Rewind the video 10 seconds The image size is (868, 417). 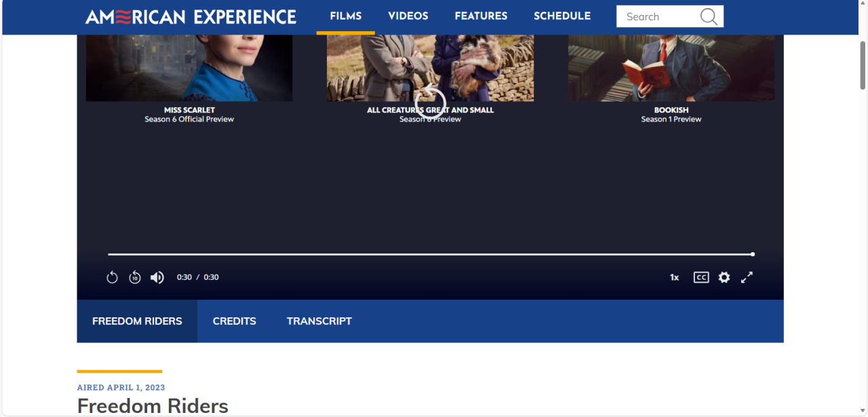(x=135, y=277)
